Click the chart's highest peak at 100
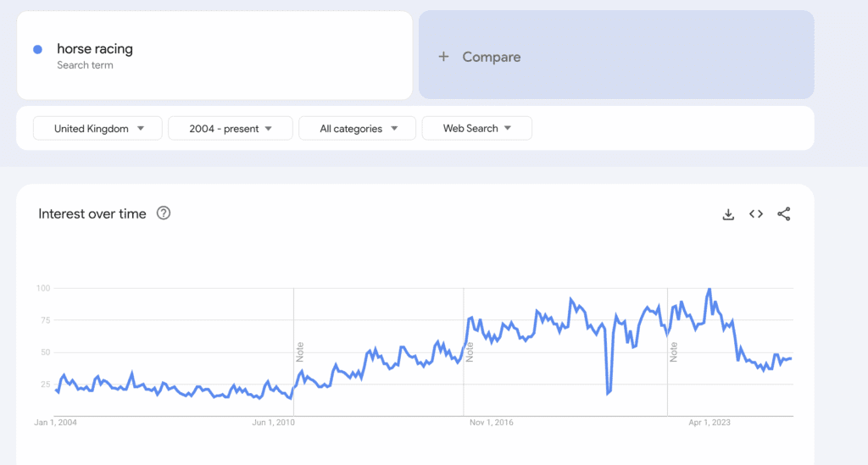 point(709,289)
